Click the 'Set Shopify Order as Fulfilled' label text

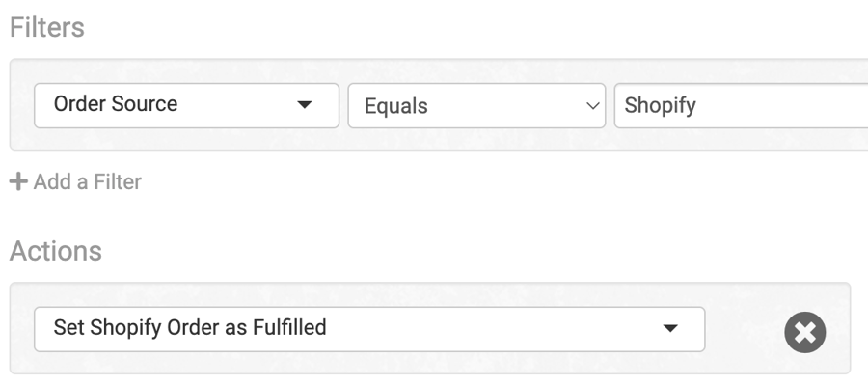(190, 328)
